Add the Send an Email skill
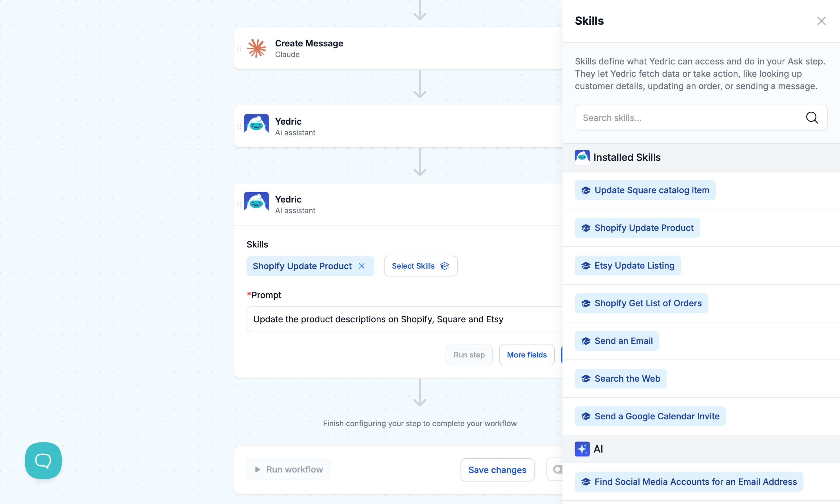The image size is (840, 504). click(x=617, y=341)
